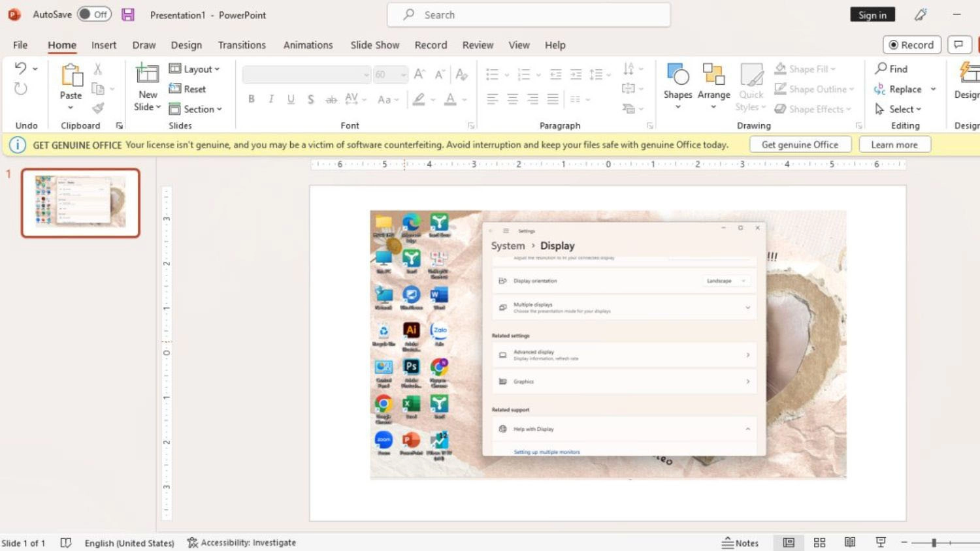980x551 pixels.
Task: Open the Change Case dropdown
Action: 388,99
